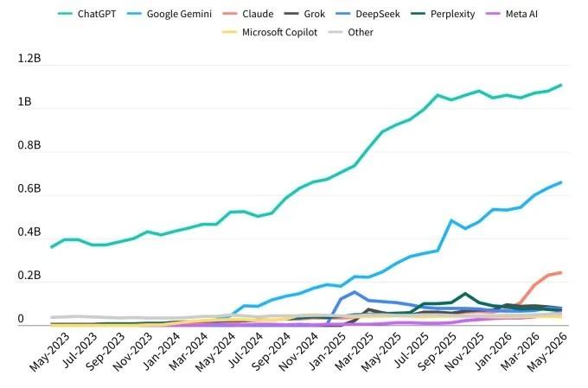This screenshot has width=588, height=388.
Task: Click the 1.2B y-axis label
Action: 29,59
